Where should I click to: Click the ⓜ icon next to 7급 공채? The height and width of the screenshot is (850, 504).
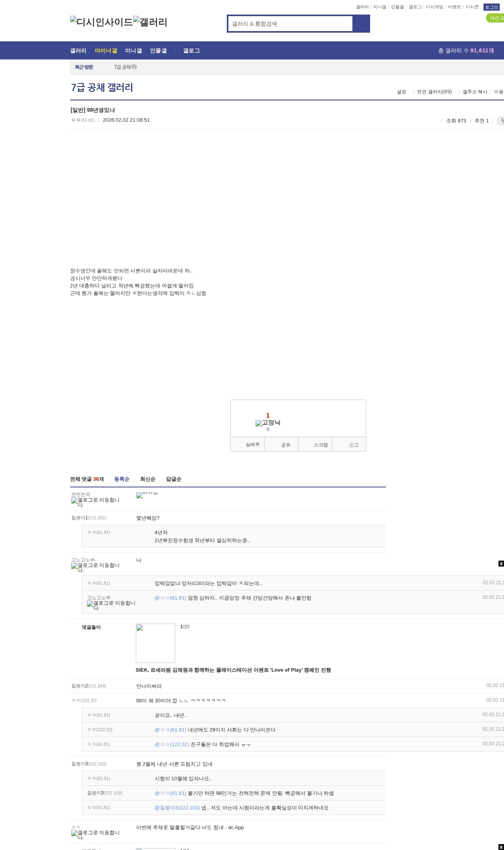(134, 67)
